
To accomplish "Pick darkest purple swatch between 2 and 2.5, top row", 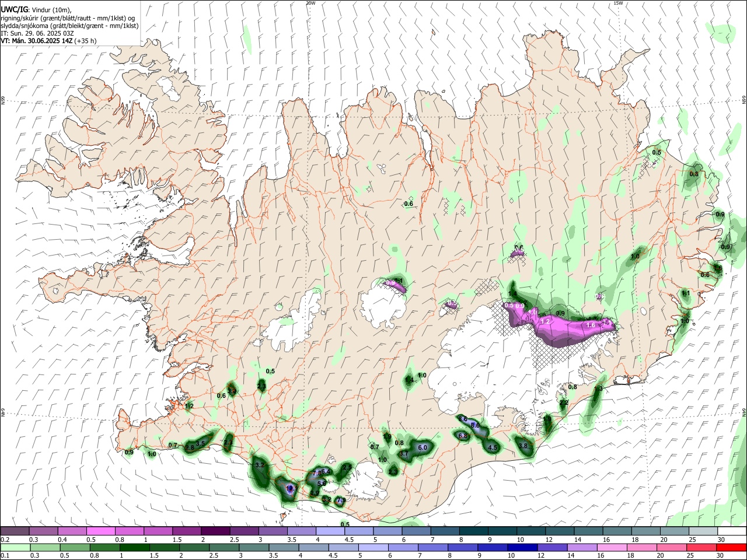I will 215,531.
